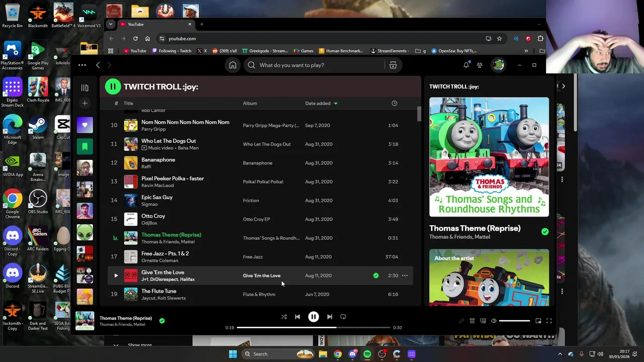This screenshot has height=362, width=644.
Task: Expand YouTube Show more section
Action: click(139, 345)
